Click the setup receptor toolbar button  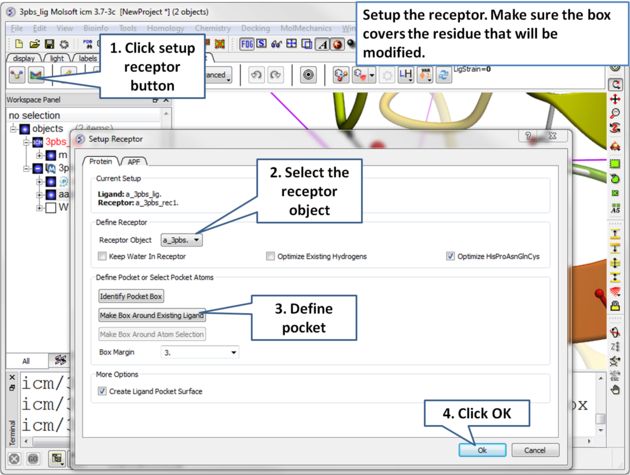click(x=36, y=75)
